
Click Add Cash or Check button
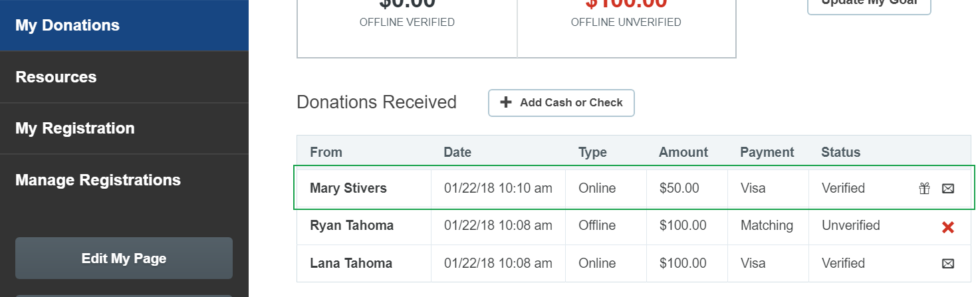click(561, 103)
